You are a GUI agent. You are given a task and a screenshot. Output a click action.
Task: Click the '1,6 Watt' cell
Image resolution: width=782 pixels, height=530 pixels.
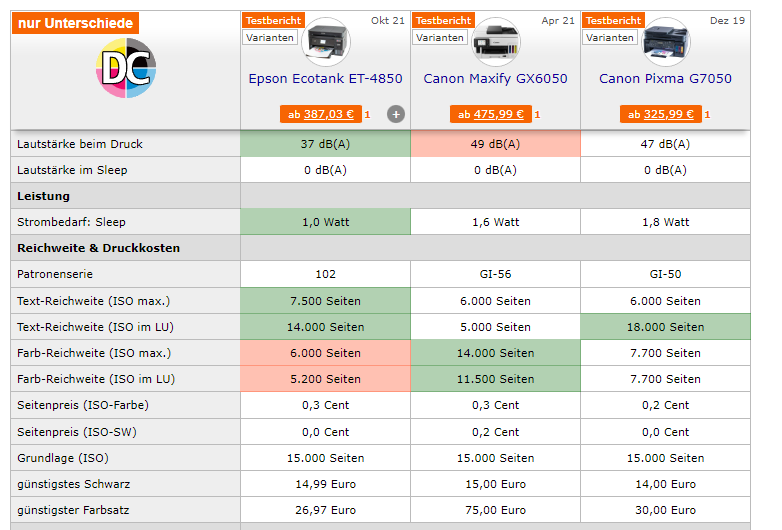[496, 222]
